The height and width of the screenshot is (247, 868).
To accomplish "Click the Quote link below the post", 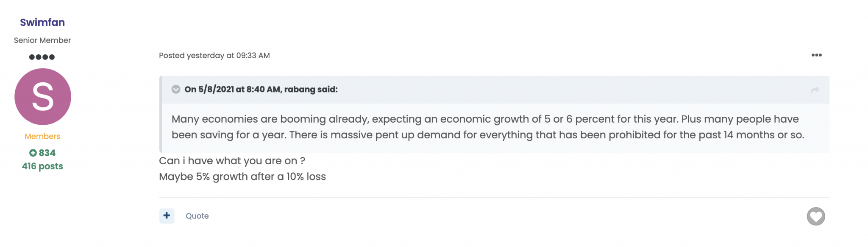I will point(197,216).
